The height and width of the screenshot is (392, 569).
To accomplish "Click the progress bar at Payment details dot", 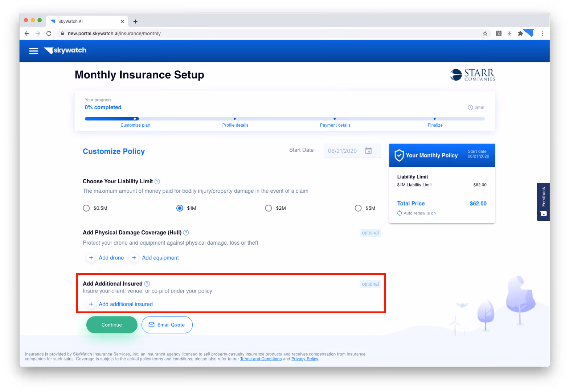I will tap(335, 119).
